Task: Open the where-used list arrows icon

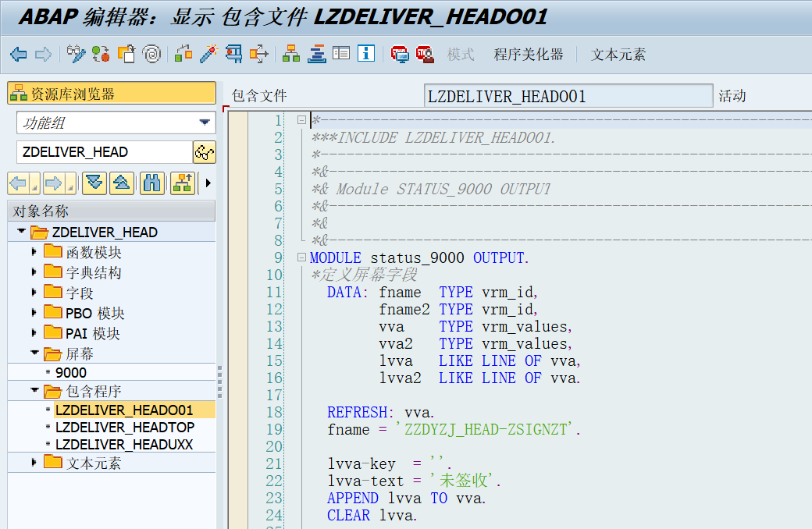Action: (x=259, y=54)
